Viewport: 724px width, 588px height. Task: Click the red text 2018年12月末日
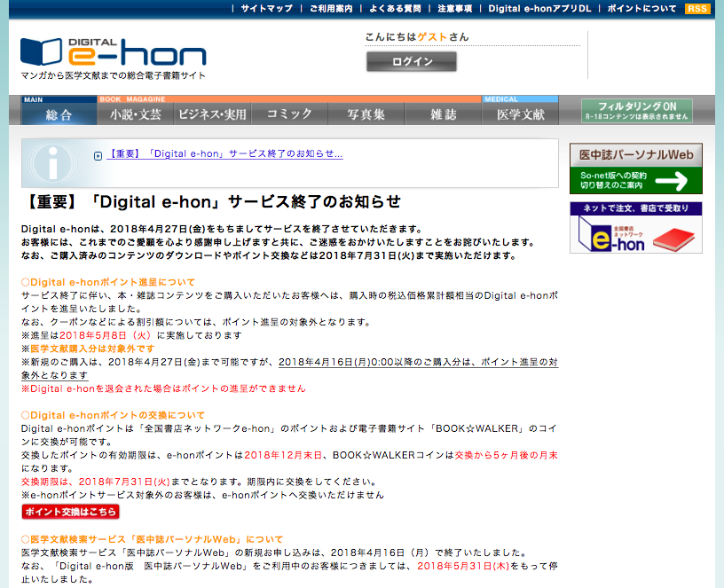(x=283, y=455)
